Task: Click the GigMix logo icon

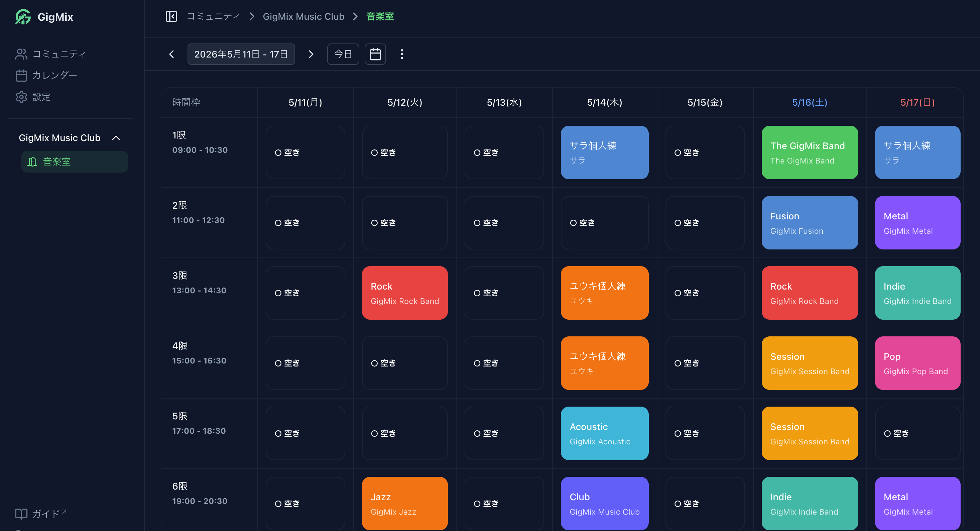Action: 23,17
